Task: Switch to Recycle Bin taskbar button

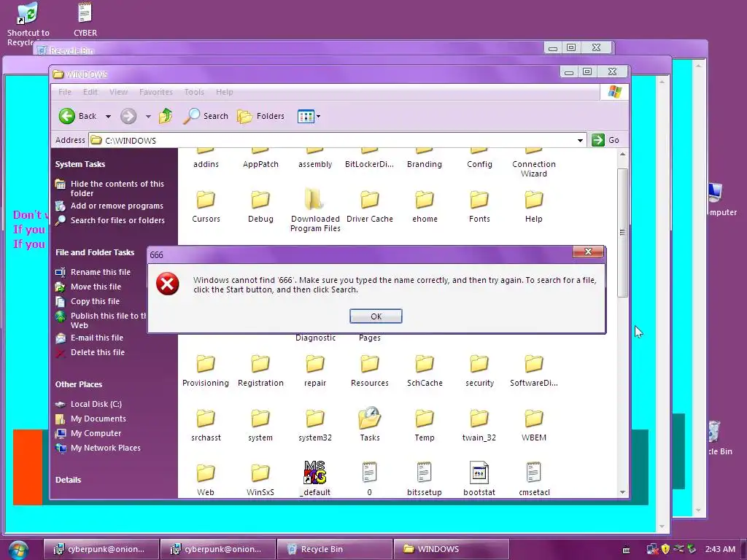Action: pyautogui.click(x=334, y=549)
